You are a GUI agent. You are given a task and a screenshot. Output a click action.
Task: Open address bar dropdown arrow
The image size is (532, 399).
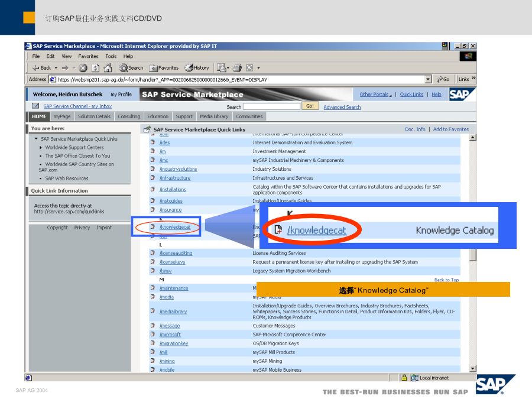pyautogui.click(x=428, y=79)
